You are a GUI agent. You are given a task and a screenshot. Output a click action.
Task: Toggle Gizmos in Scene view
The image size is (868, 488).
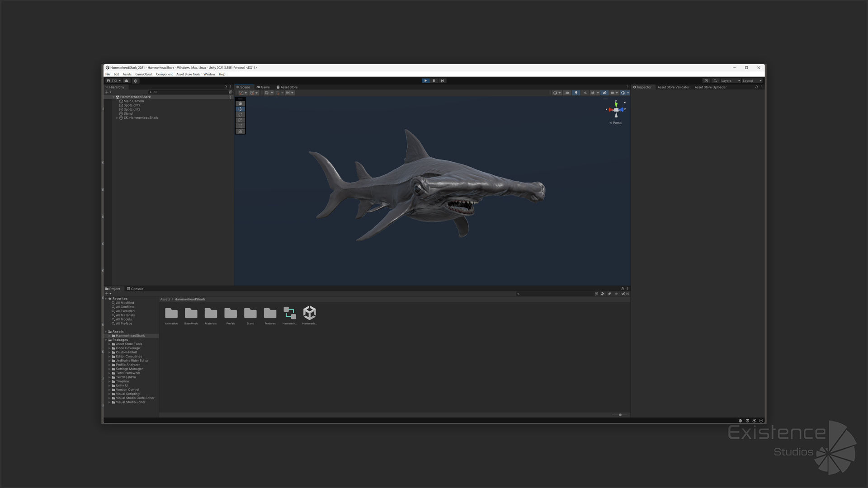623,93
